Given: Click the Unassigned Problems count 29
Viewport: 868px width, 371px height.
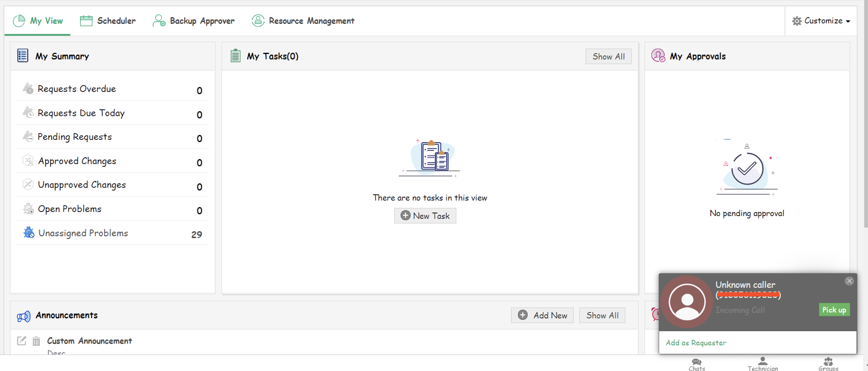Looking at the screenshot, I should [x=197, y=234].
